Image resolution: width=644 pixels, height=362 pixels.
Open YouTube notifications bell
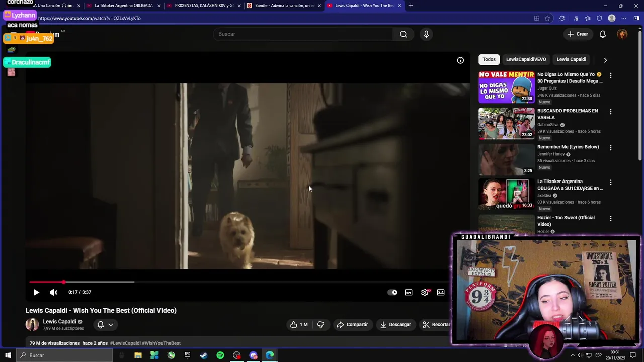click(x=603, y=34)
